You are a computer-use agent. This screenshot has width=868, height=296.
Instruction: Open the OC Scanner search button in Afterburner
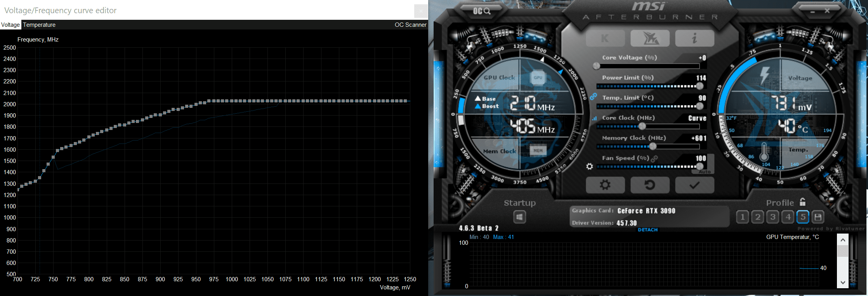[x=481, y=11]
